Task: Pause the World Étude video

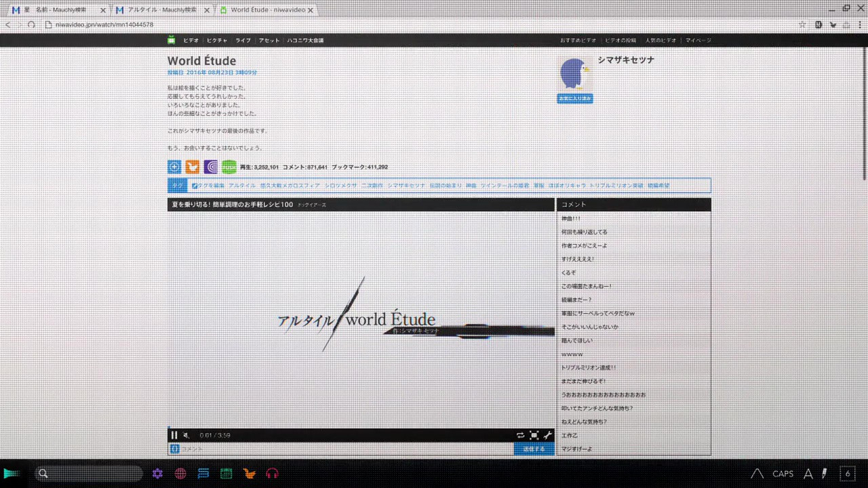Action: coord(174,435)
